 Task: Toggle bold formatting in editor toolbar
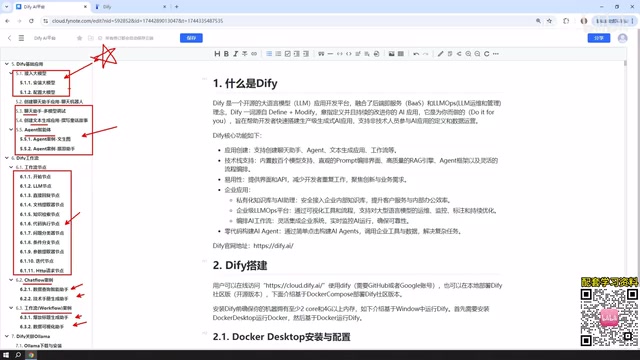click(x=226, y=54)
